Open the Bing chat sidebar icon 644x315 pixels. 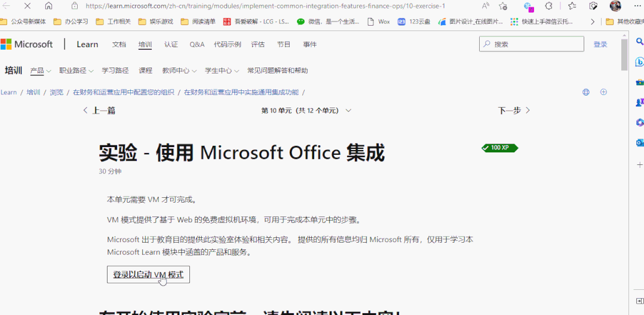pyautogui.click(x=639, y=62)
